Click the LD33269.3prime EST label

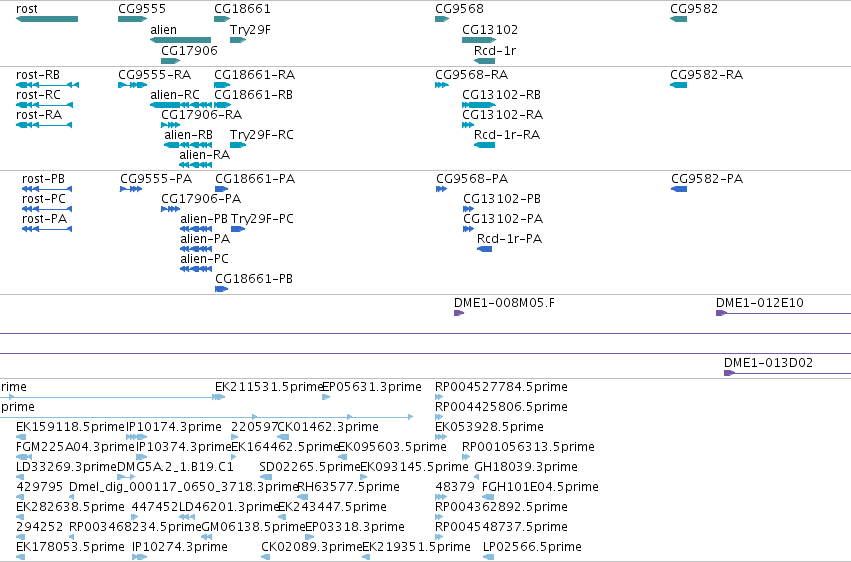pos(67,467)
